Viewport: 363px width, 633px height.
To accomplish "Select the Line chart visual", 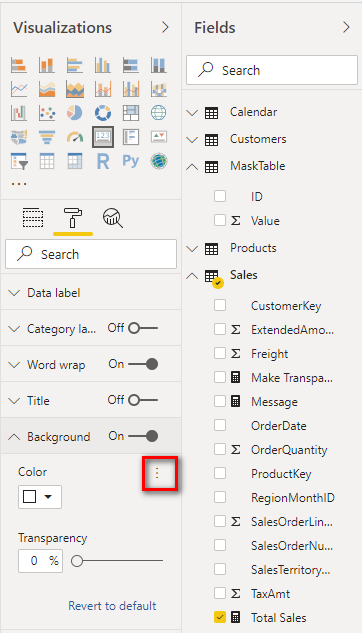I will (19, 89).
